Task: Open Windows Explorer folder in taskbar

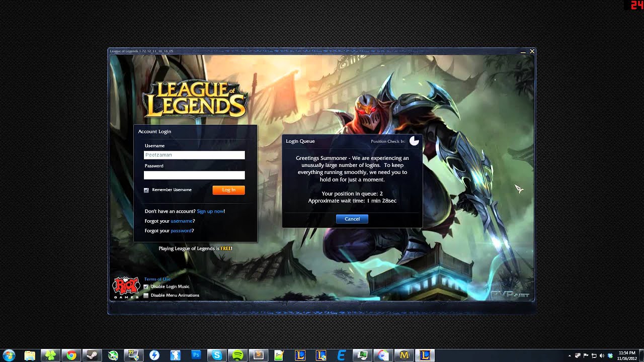Action: pyautogui.click(x=30, y=355)
